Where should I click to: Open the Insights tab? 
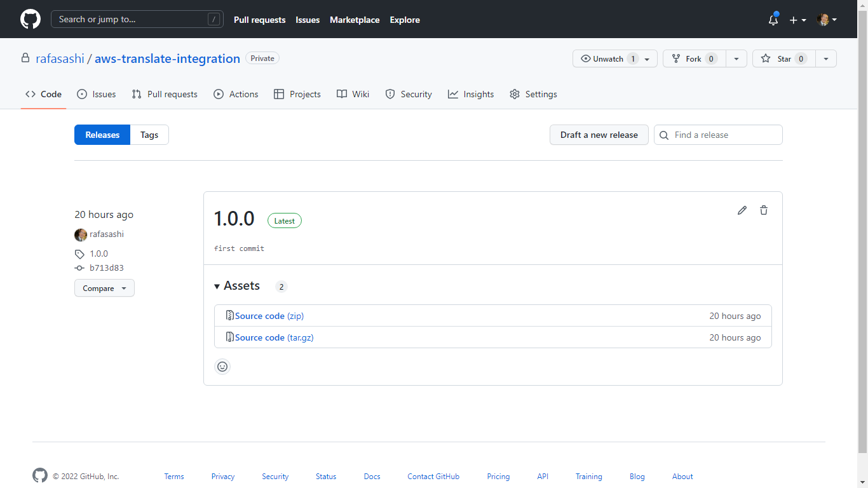point(471,94)
